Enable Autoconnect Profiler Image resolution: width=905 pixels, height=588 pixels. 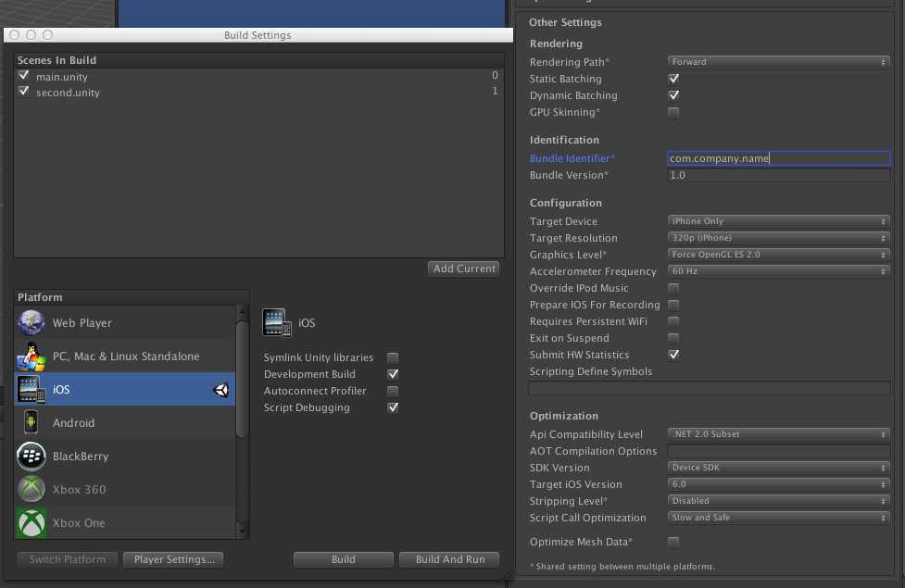[393, 391]
